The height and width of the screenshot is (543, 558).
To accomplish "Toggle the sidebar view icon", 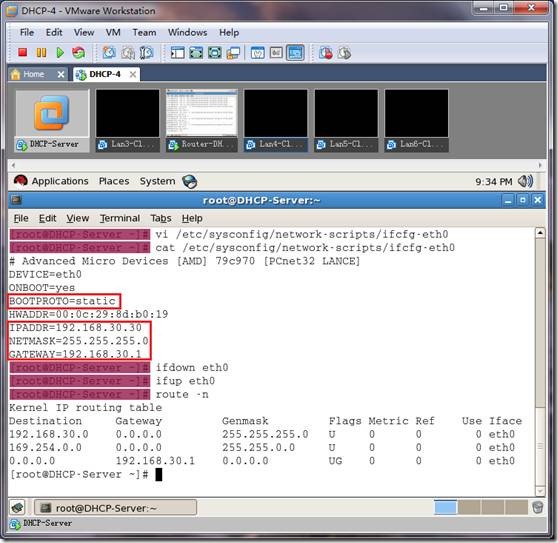I will [178, 53].
